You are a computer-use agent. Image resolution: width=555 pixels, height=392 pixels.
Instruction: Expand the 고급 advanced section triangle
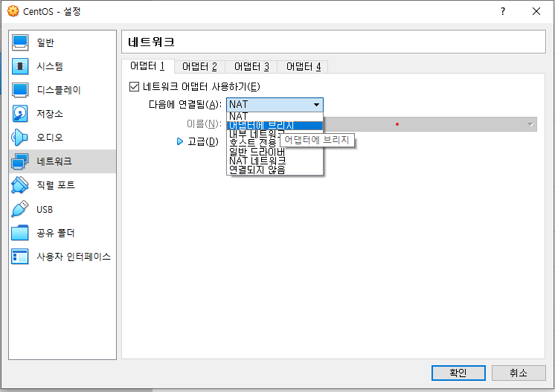pos(180,141)
